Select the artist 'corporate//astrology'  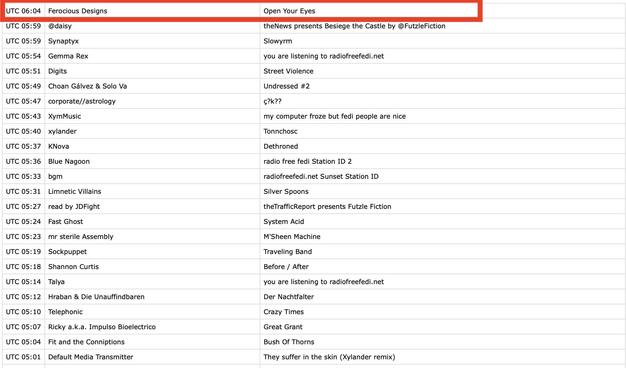[82, 101]
